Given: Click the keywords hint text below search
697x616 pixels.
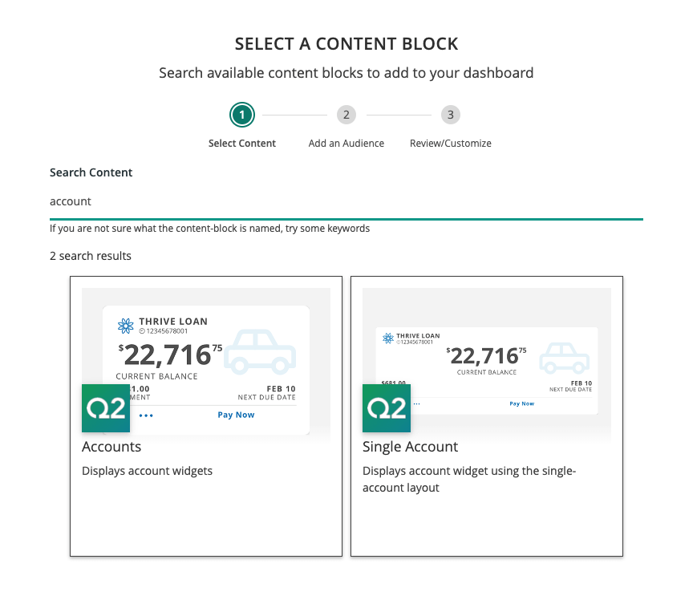Looking at the screenshot, I should click(209, 229).
